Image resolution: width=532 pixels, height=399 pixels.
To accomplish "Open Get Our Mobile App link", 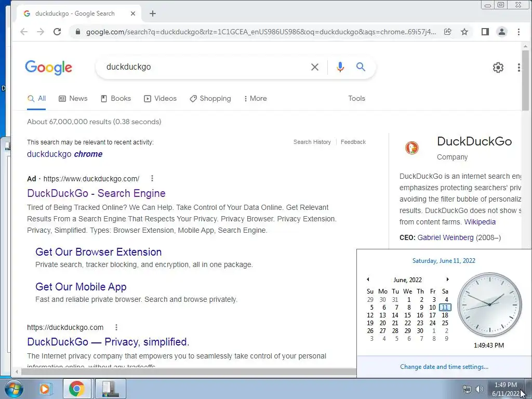I will pos(81,287).
